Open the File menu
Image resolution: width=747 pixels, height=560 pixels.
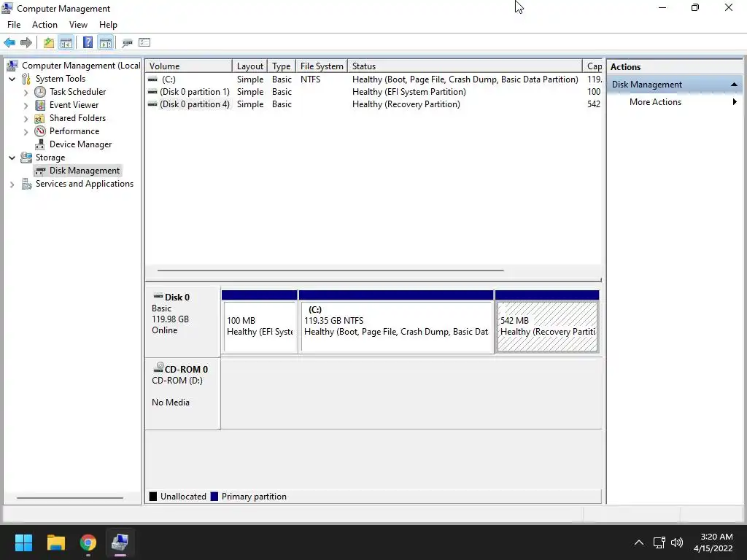(14, 25)
